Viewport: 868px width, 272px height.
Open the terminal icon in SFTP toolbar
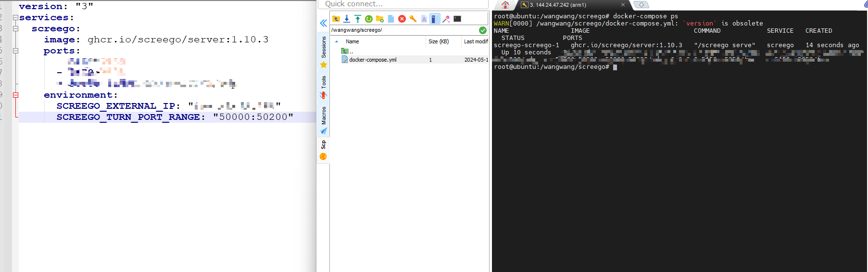tap(457, 19)
